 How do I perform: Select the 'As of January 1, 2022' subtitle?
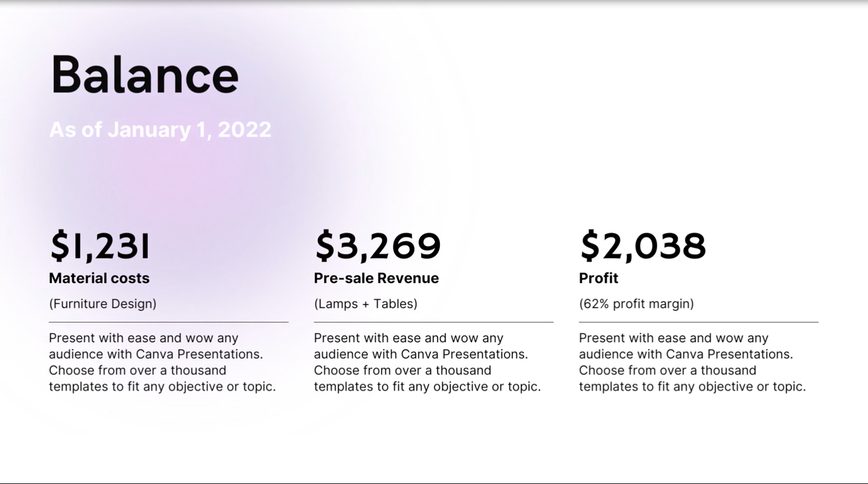160,130
